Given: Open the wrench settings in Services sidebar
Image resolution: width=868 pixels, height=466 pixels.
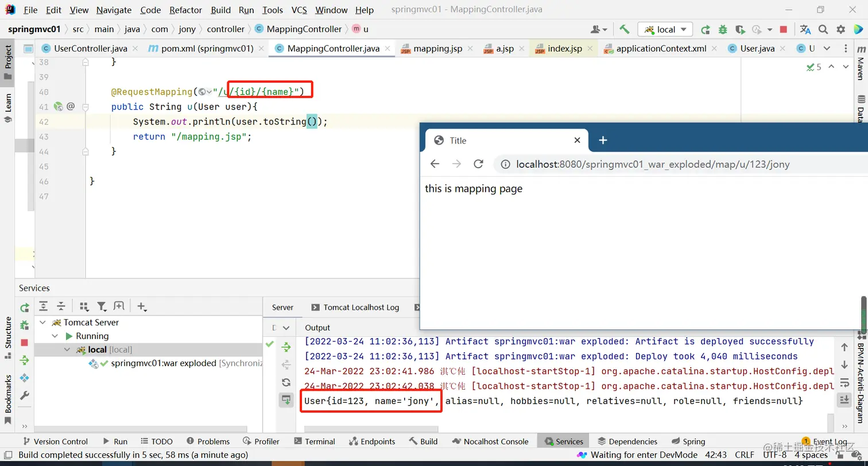Looking at the screenshot, I should tap(24, 395).
